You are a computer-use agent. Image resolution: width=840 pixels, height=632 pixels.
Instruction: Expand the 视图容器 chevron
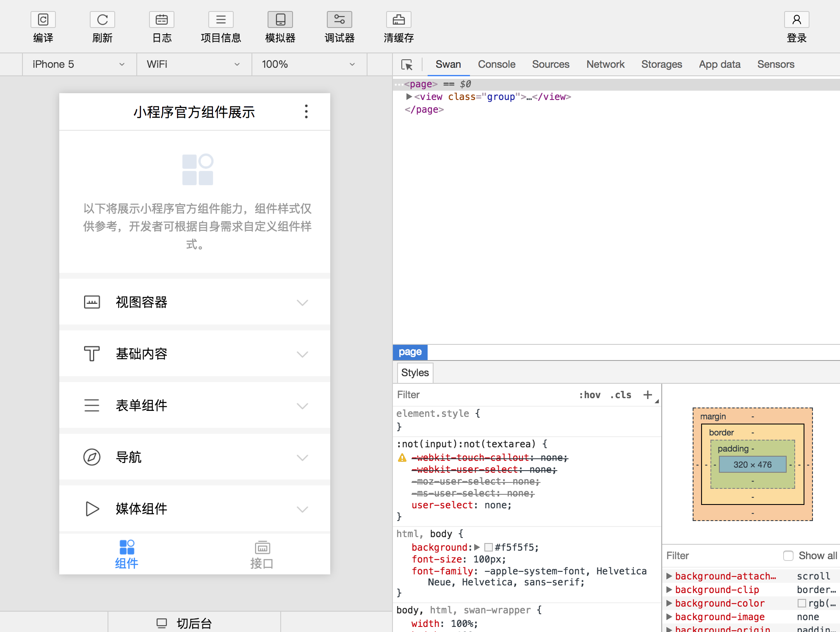302,302
